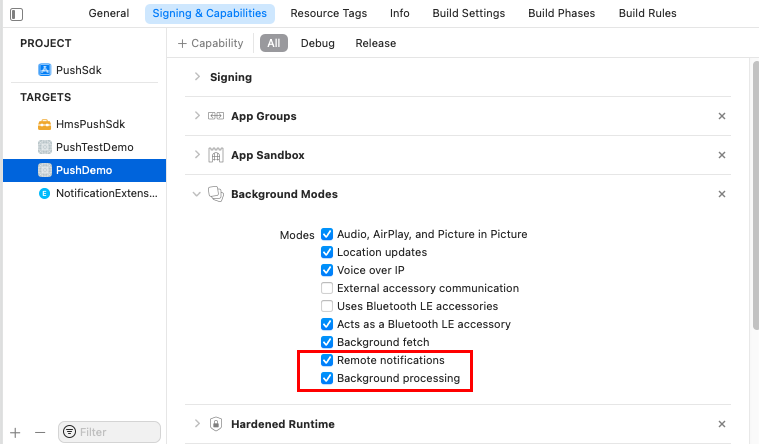Open the Build Phases tab
This screenshot has height=444, width=759.
click(562, 14)
